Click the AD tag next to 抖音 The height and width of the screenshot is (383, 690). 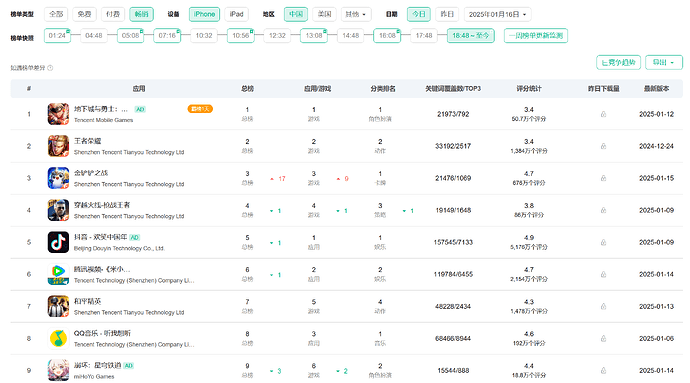[135, 237]
